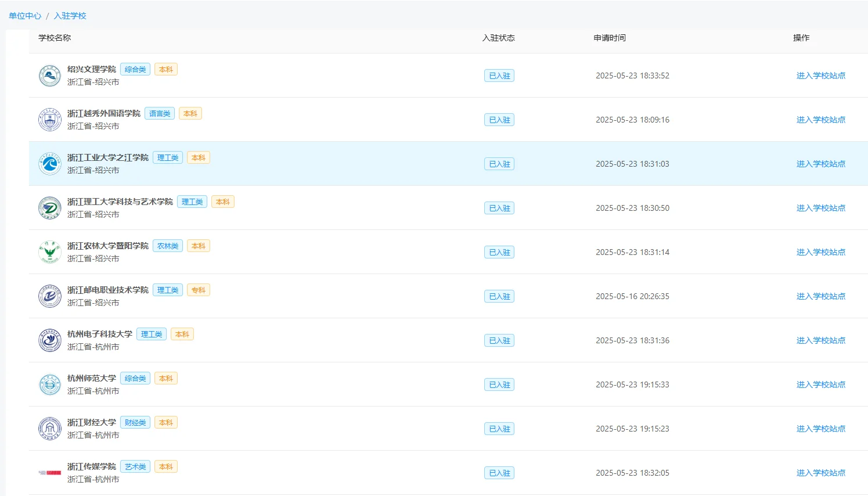Viewport: 868px width, 496px height.
Task: Click 申请时间 column header
Action: pyautogui.click(x=610, y=38)
